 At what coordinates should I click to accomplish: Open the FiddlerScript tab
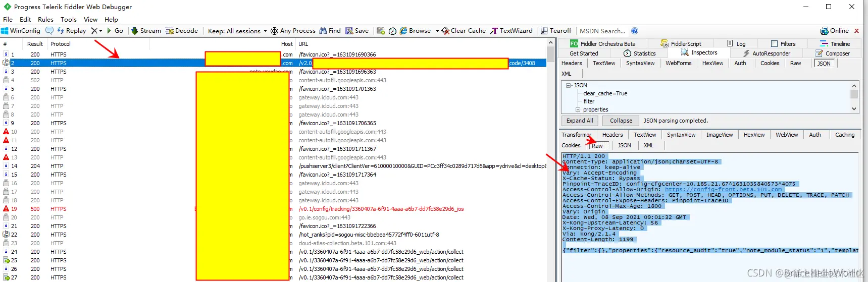681,44
